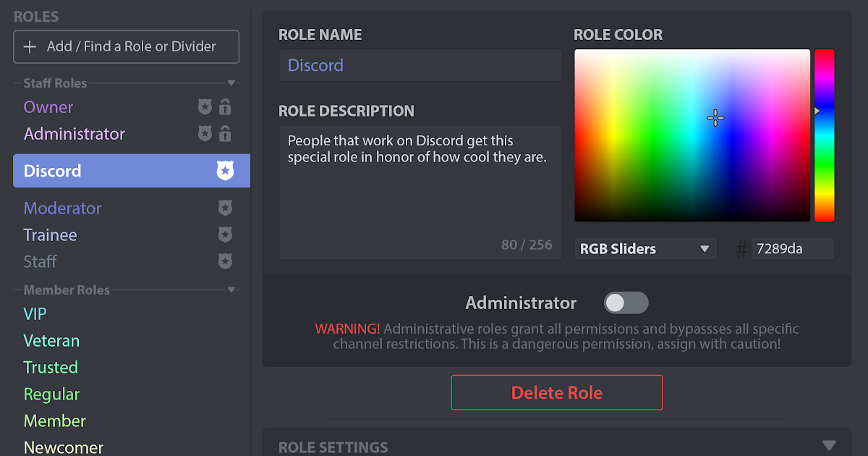Viewport: 868px width, 456px height.
Task: Expand the Role Settings section
Action: [x=829, y=445]
